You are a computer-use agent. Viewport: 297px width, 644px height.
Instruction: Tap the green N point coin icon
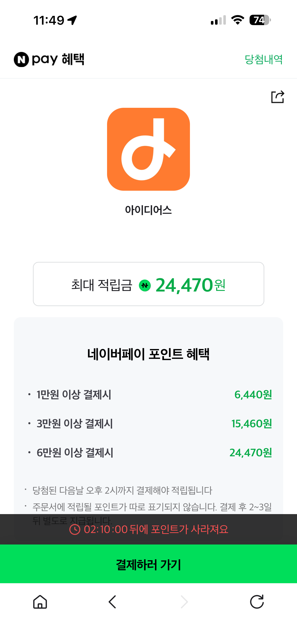click(x=145, y=285)
